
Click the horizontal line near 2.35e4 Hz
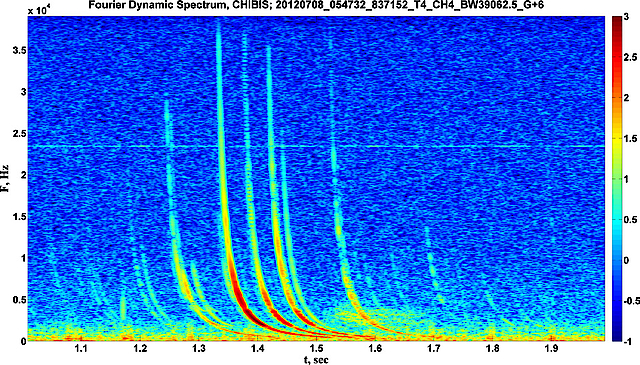click(316, 146)
